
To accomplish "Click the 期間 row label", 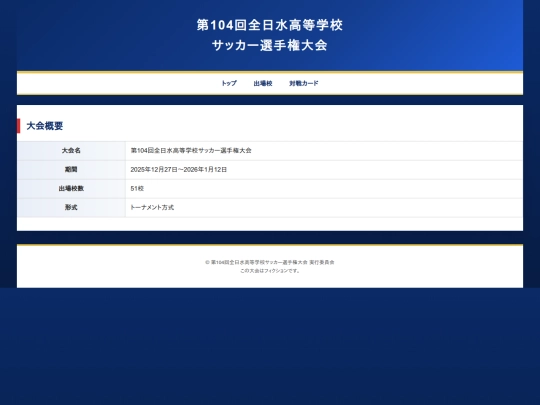I will pyautogui.click(x=71, y=169).
